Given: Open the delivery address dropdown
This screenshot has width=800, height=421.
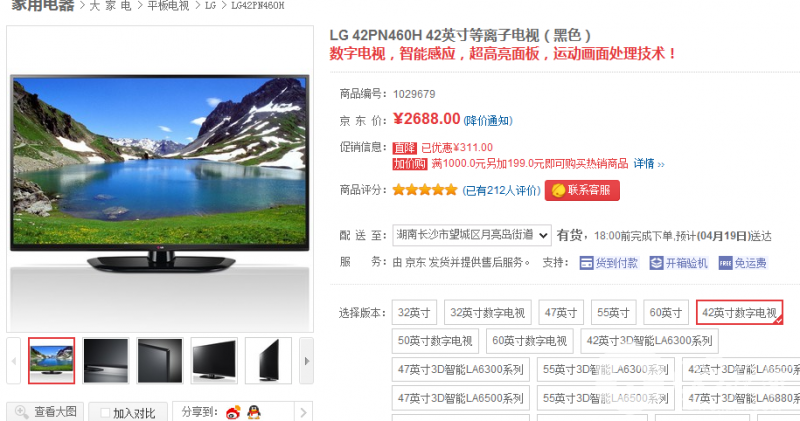Looking at the screenshot, I should click(472, 235).
